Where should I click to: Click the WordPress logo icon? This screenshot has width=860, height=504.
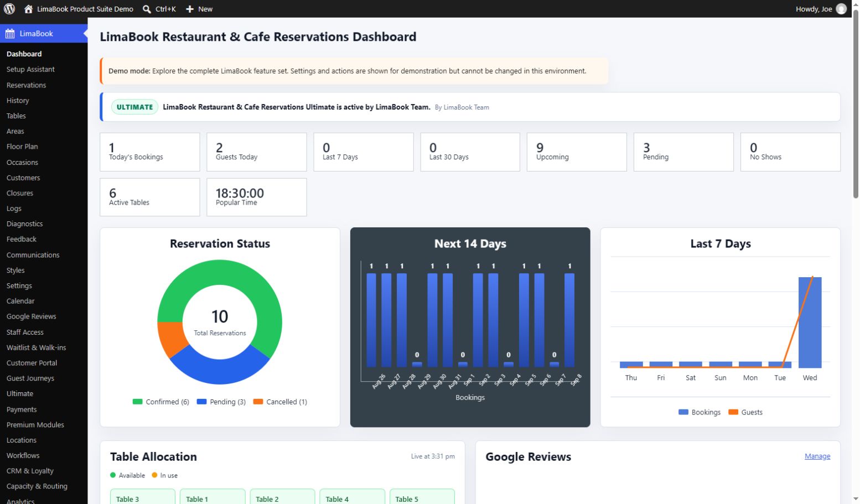click(x=9, y=9)
